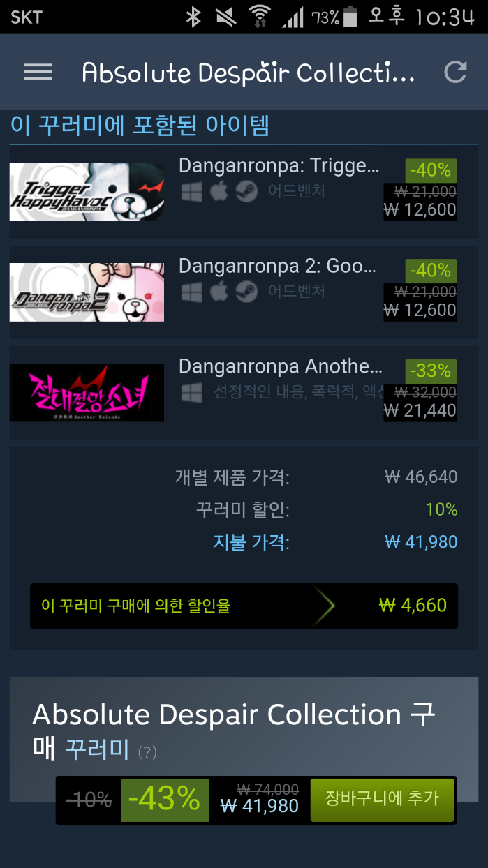The height and width of the screenshot is (868, 488).
Task: Open Danganronpa Another Episode title link
Action: tap(280, 366)
